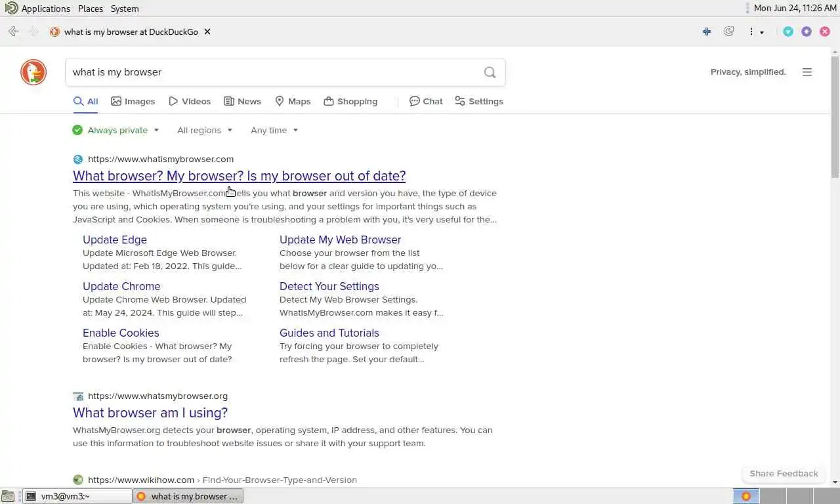Open the Guides and Tutorials sublink

329,333
